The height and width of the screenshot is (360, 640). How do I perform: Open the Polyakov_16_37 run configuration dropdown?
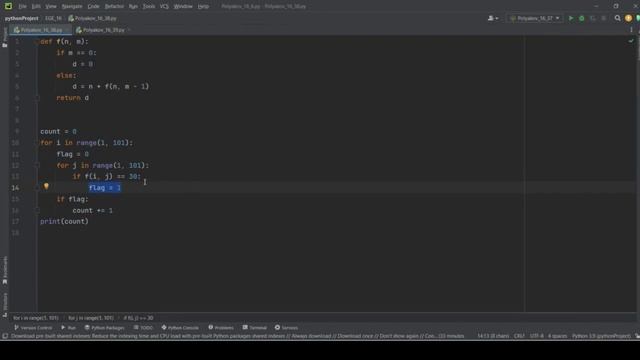tap(535, 18)
